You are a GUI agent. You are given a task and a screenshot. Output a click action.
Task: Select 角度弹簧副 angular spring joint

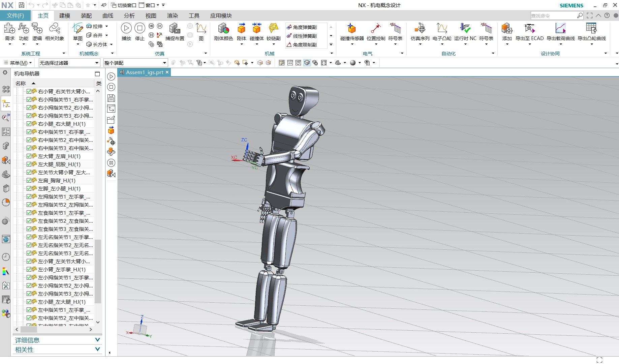(x=302, y=27)
